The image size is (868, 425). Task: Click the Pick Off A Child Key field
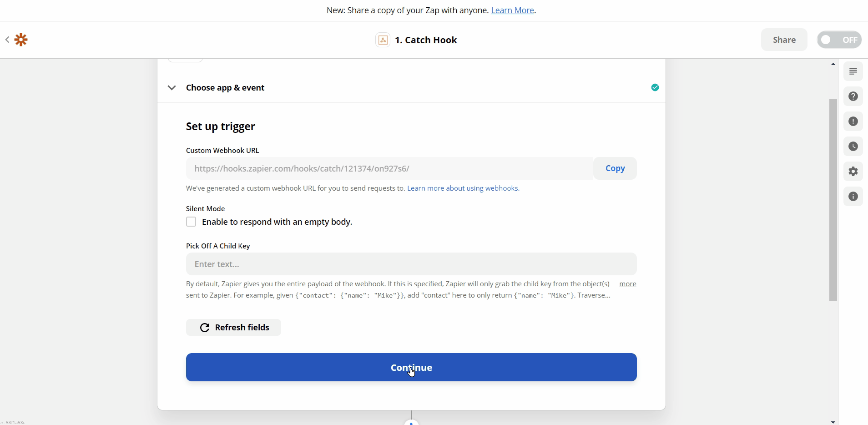[x=411, y=264]
